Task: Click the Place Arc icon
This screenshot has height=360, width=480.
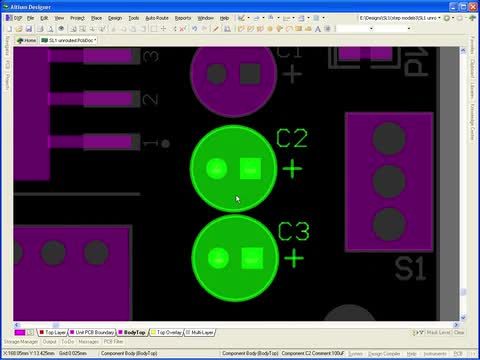Action: (289, 29)
